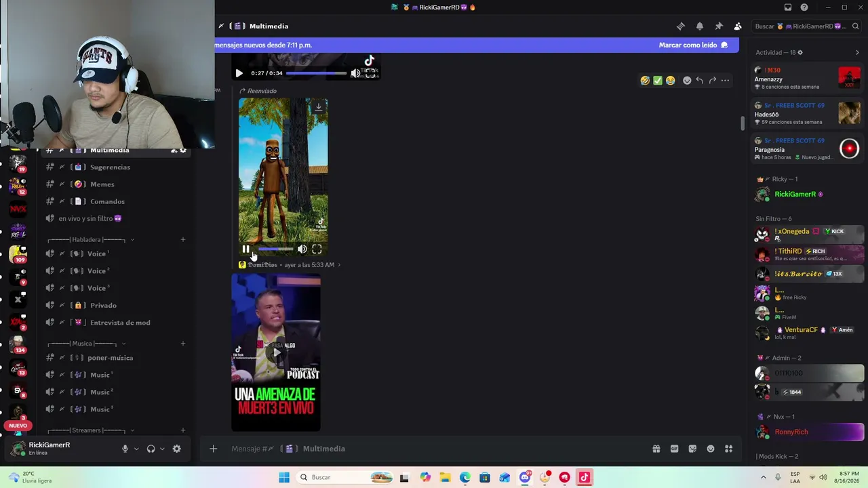Toggle headphone deafen
The image size is (868, 488).
click(x=151, y=449)
